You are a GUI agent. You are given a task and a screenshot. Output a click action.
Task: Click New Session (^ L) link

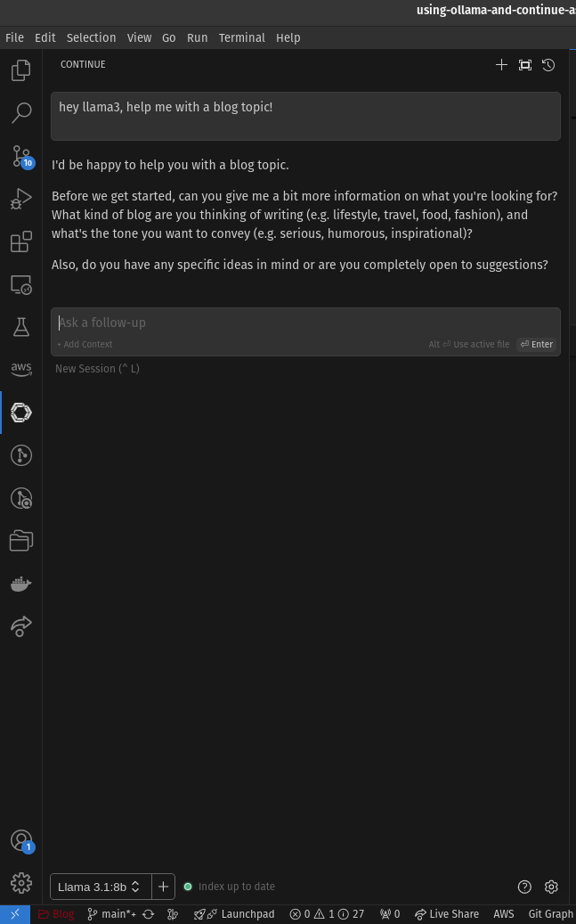tap(96, 368)
